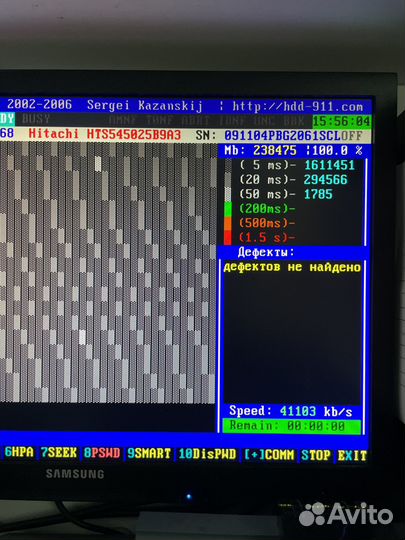Click the red 1.5 s legend swatch
Screen dimensions: 405x540
(228, 238)
